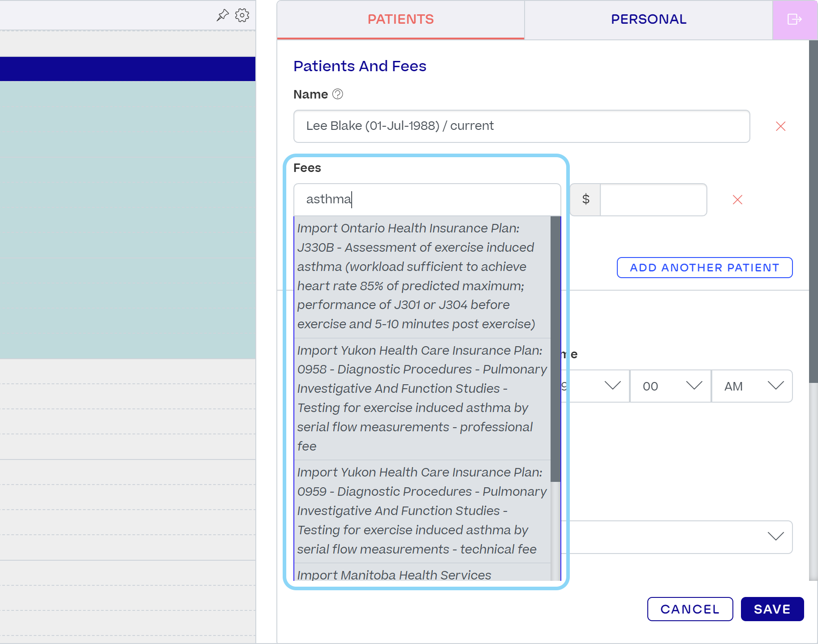
Task: Click the dollar sign label of the fee amount
Action: [586, 199]
